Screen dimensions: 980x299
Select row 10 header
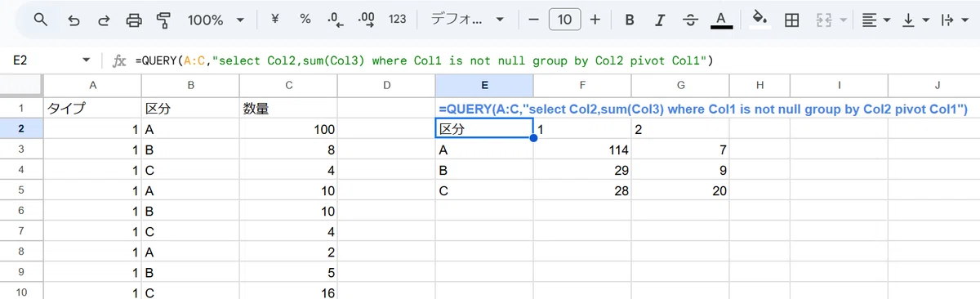coord(21,292)
